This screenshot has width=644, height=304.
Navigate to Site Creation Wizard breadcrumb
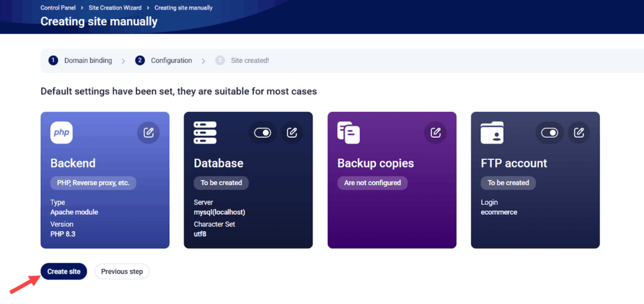click(119, 8)
